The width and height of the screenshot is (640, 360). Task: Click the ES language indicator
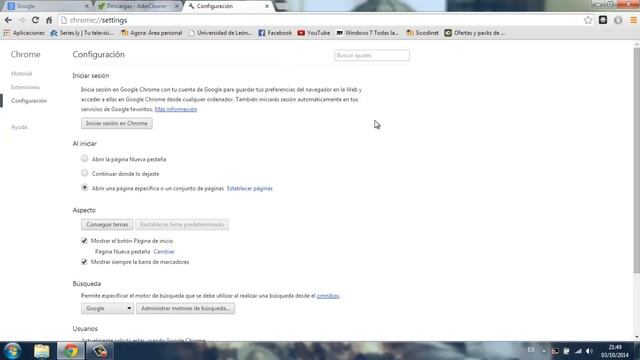(531, 350)
